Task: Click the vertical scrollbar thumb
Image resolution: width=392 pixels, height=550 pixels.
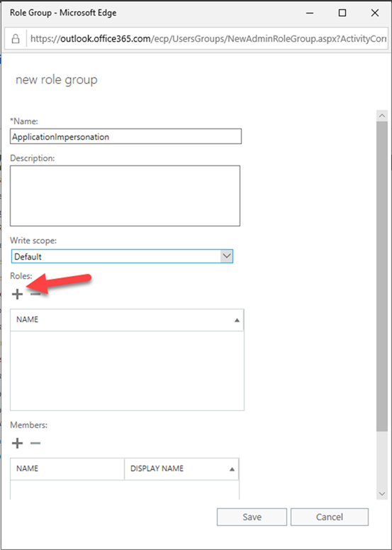Action: point(382,276)
